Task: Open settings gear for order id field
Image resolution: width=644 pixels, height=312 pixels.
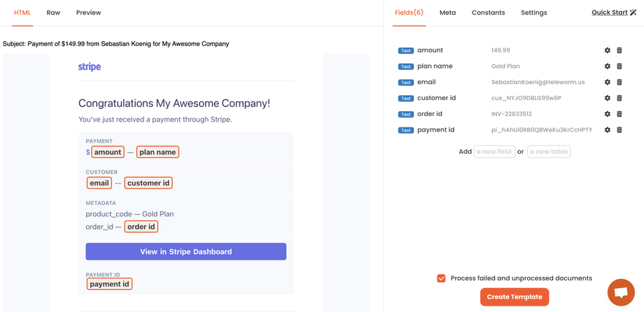Action: 607,114
